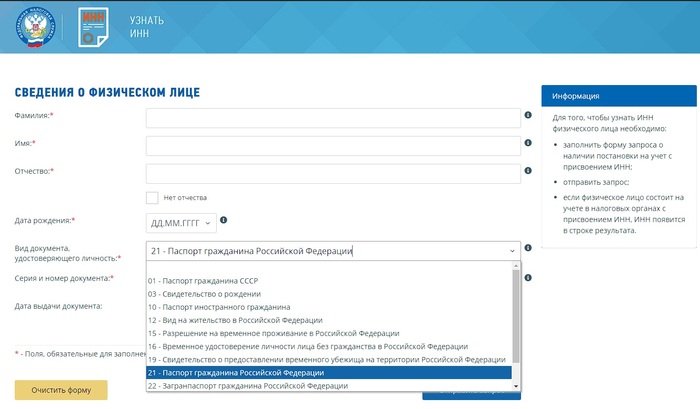
Task: Click the УЗНАТЬ ИНН header title
Action: coord(147,27)
